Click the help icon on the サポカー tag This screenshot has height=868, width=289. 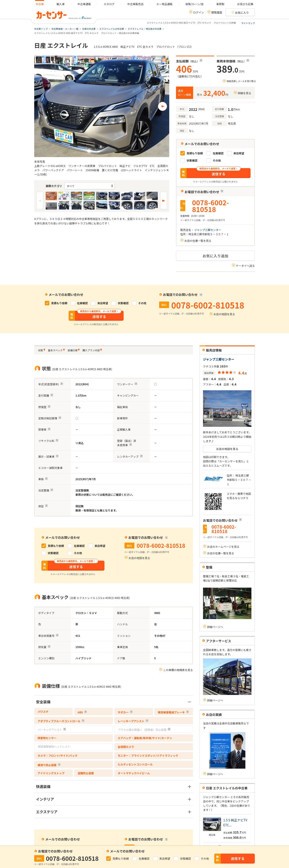(x=131, y=712)
